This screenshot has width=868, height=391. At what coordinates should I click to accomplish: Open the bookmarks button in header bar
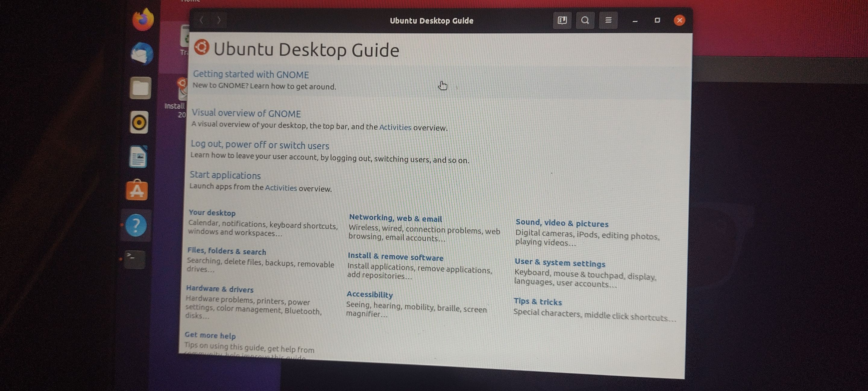click(562, 21)
